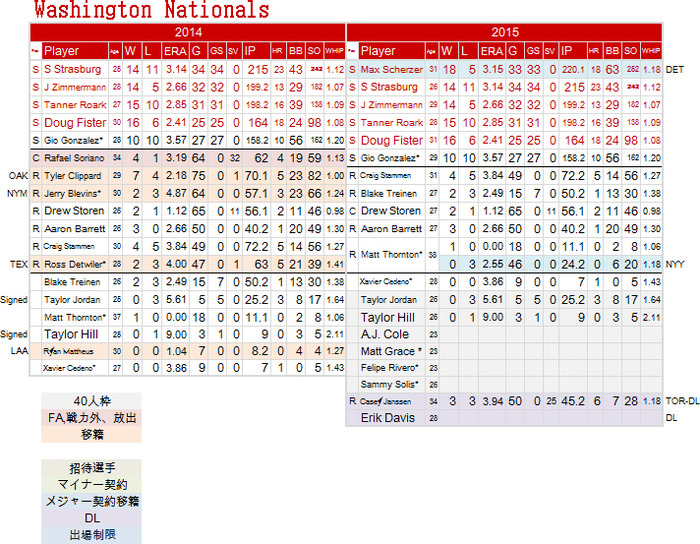Click Casey Janssen's ERA value 3.94
This screenshot has width=700, height=544.
492,401
